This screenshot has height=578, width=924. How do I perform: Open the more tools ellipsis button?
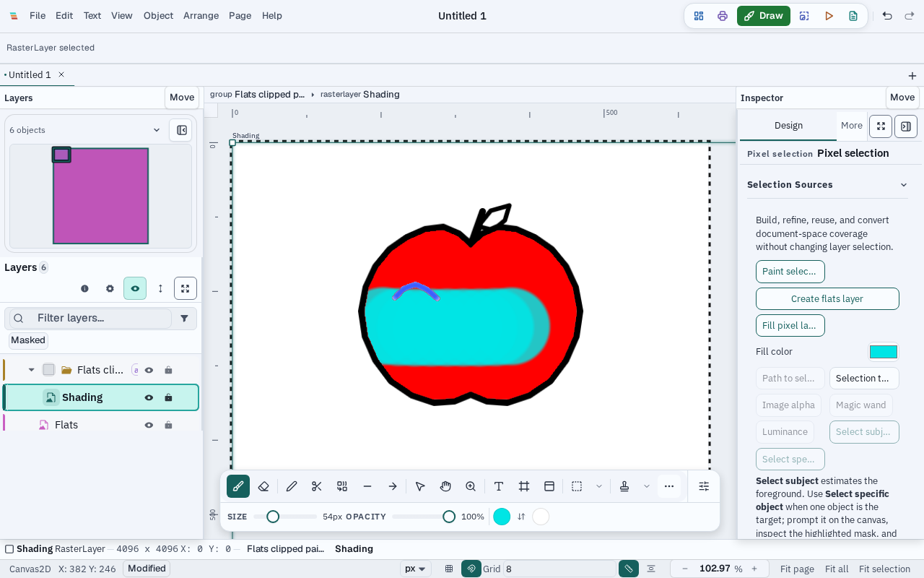[669, 486]
